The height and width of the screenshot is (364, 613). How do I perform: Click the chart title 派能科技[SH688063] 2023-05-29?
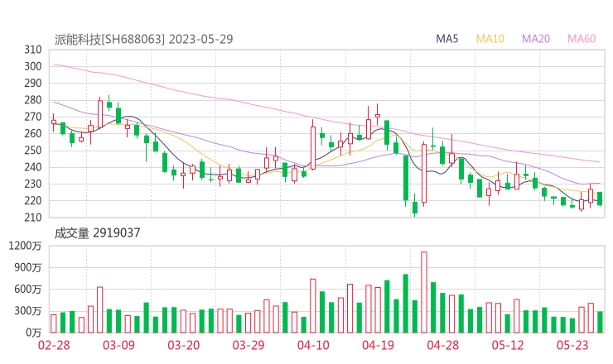click(143, 39)
